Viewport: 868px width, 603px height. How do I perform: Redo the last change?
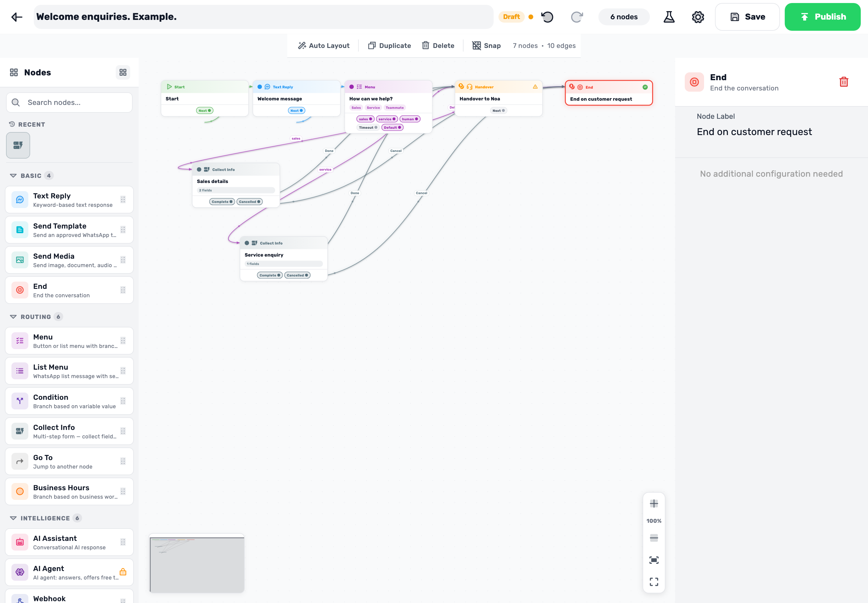(x=577, y=17)
